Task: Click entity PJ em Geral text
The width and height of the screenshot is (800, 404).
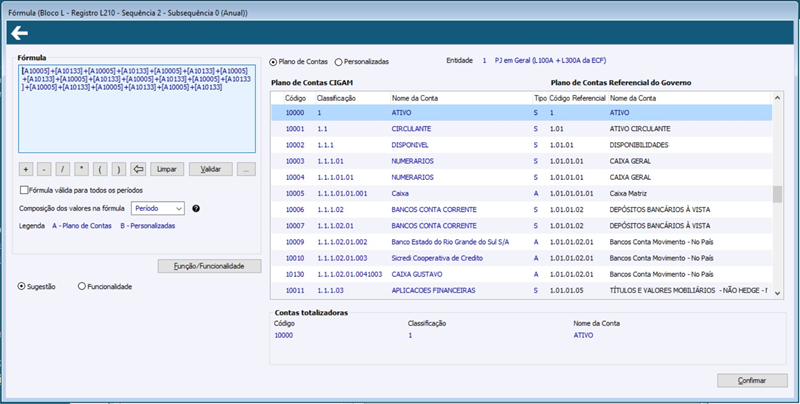Action: tap(551, 61)
